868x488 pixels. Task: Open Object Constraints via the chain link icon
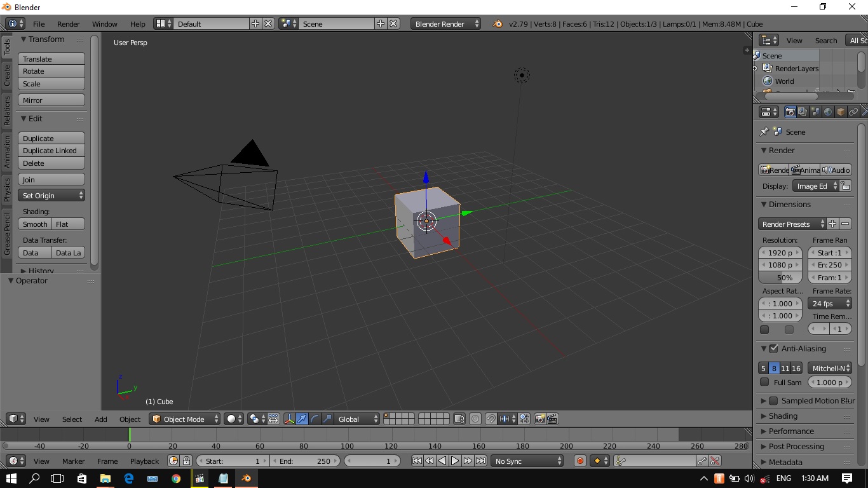(x=853, y=112)
